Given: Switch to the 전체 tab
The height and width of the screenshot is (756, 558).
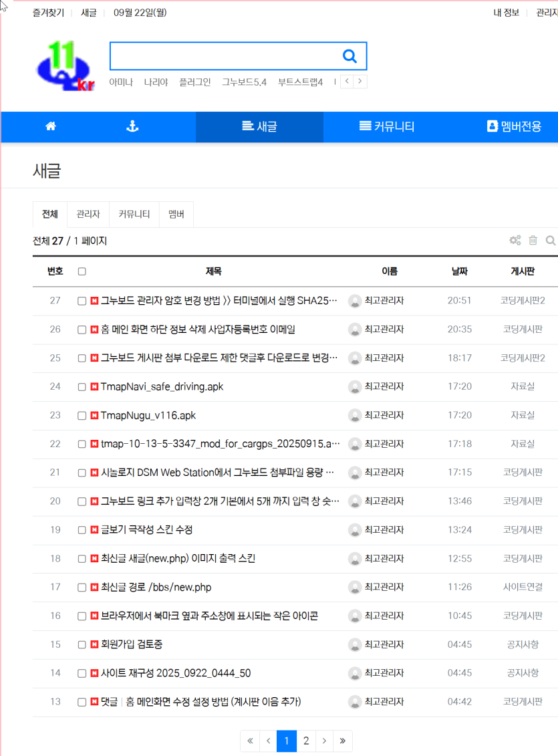Looking at the screenshot, I should [50, 214].
